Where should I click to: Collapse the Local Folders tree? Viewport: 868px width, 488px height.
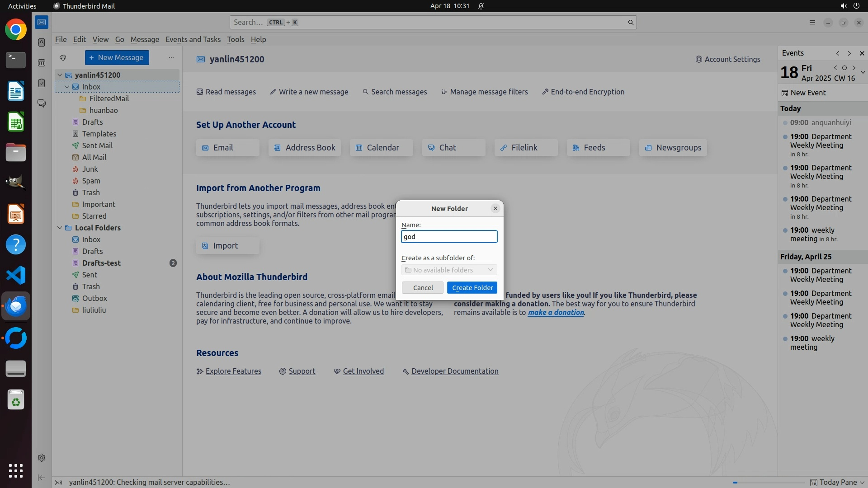(x=60, y=228)
